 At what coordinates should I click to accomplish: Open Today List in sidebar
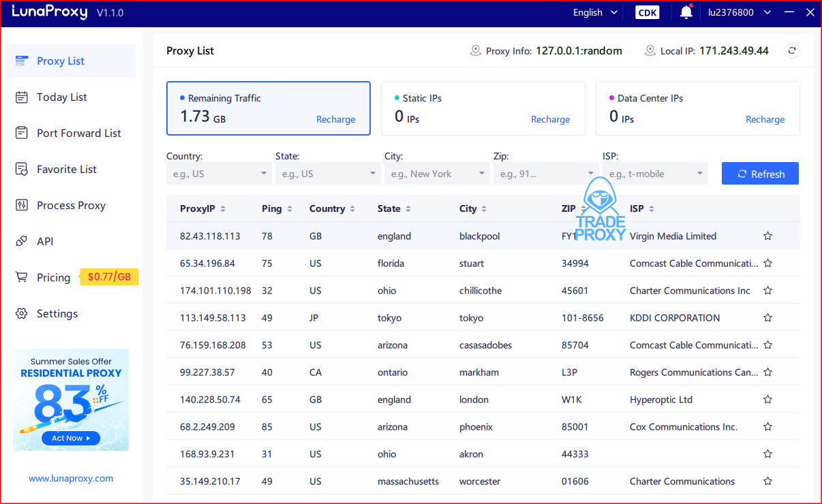tap(71, 97)
